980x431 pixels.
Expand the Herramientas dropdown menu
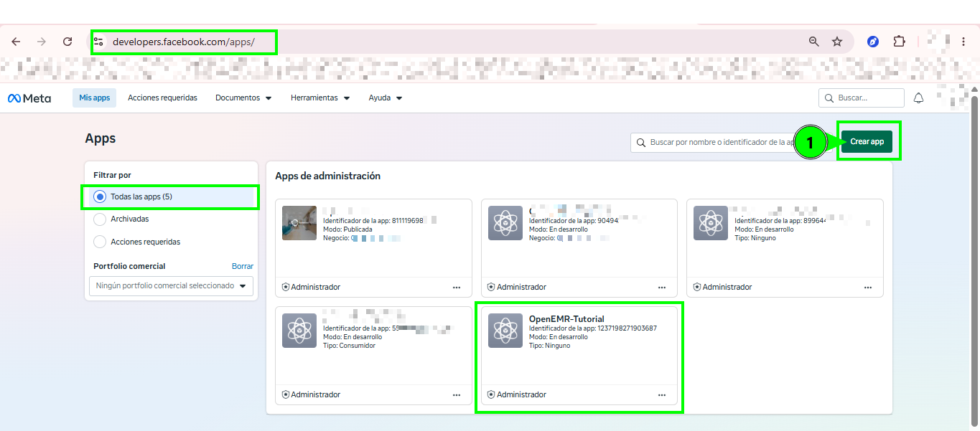coord(320,98)
